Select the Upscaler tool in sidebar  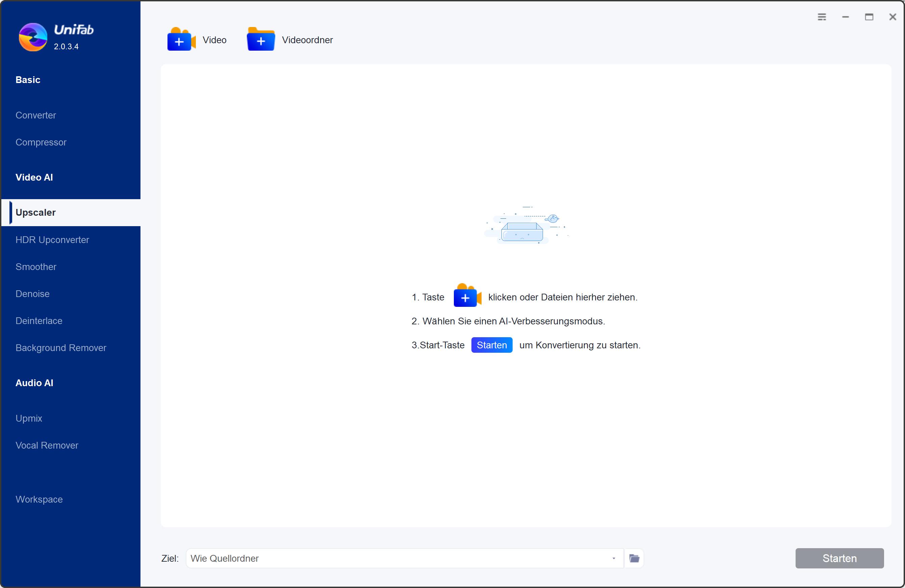point(35,212)
